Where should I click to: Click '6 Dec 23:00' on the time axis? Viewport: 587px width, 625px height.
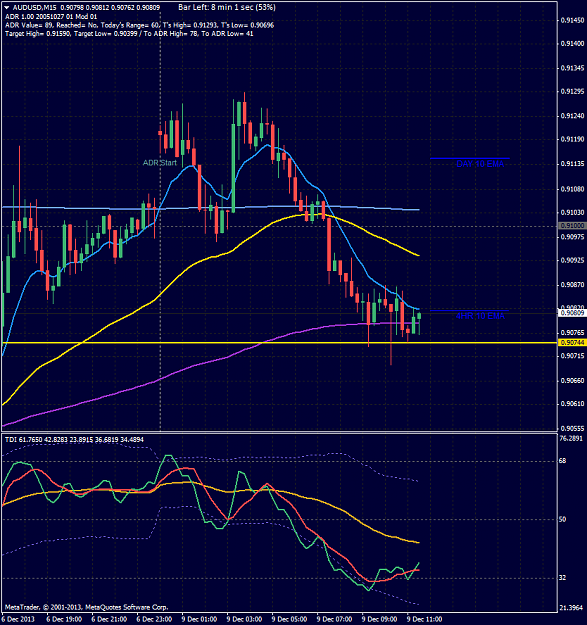tap(155, 619)
